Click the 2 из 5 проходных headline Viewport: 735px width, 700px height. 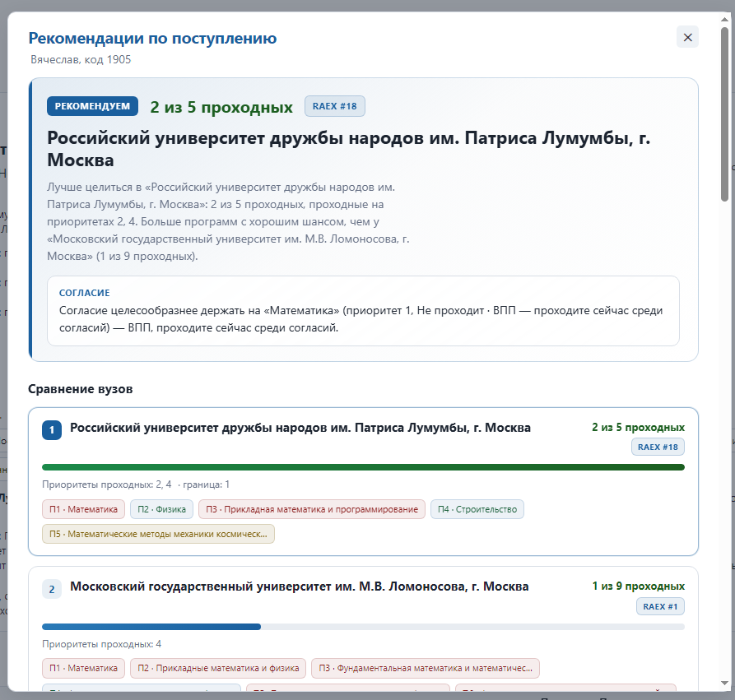221,107
